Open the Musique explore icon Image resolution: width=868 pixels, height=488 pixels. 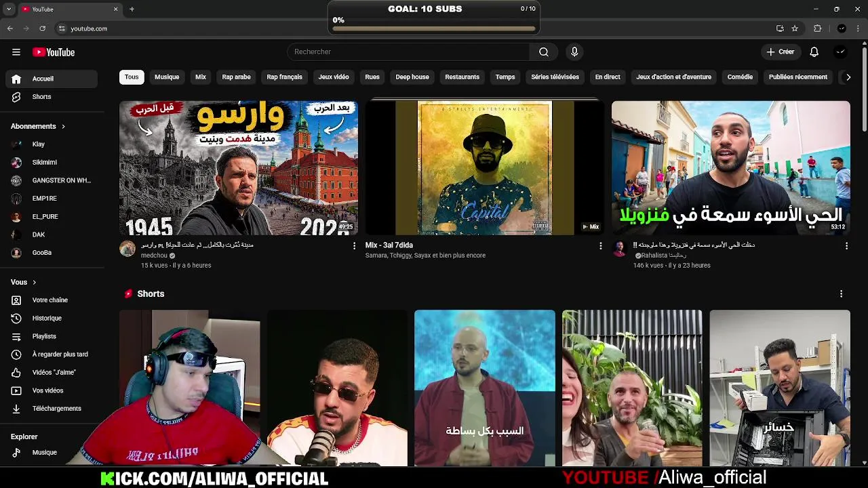17,453
